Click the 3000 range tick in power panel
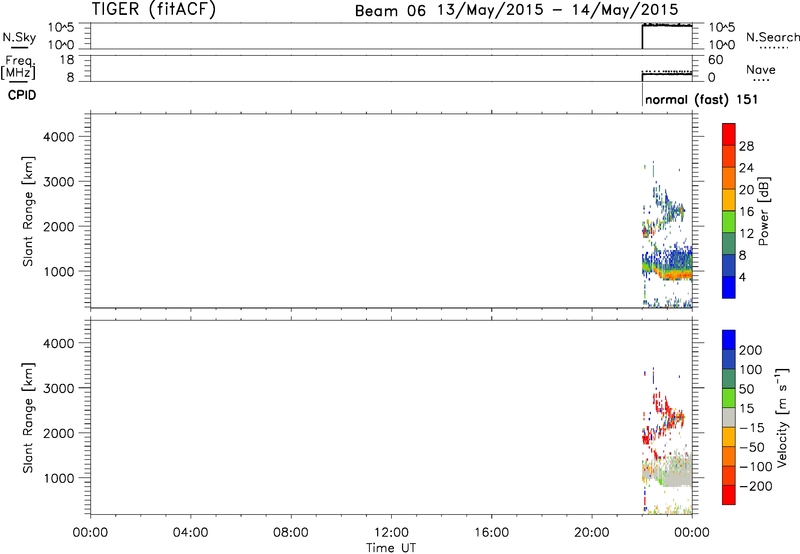Screen dimensions: 800x554 point(59,182)
